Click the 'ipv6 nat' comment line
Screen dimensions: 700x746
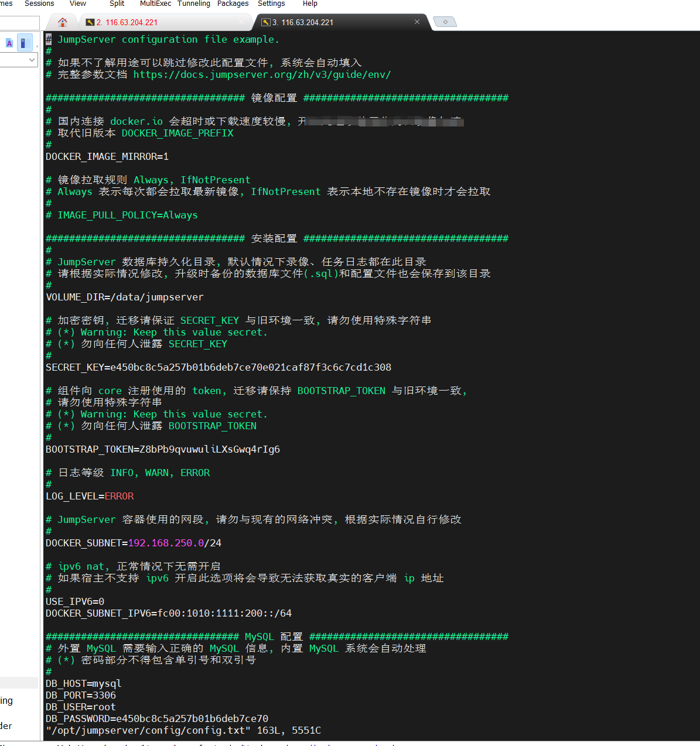[133, 566]
